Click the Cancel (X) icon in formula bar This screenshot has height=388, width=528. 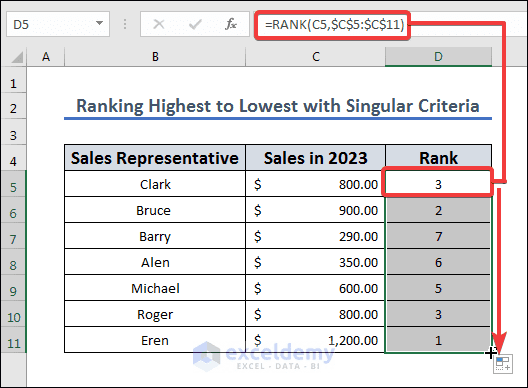159,24
